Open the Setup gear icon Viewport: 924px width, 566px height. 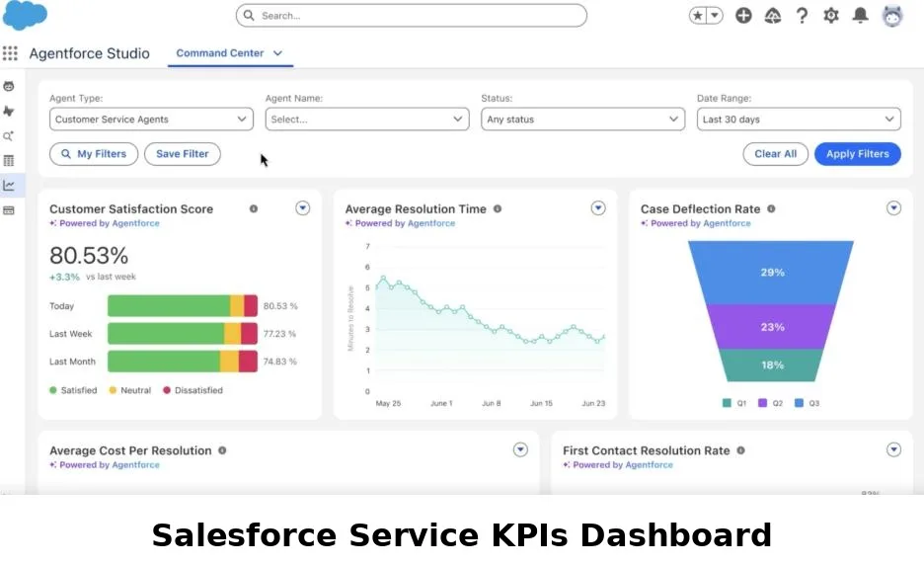(x=831, y=16)
